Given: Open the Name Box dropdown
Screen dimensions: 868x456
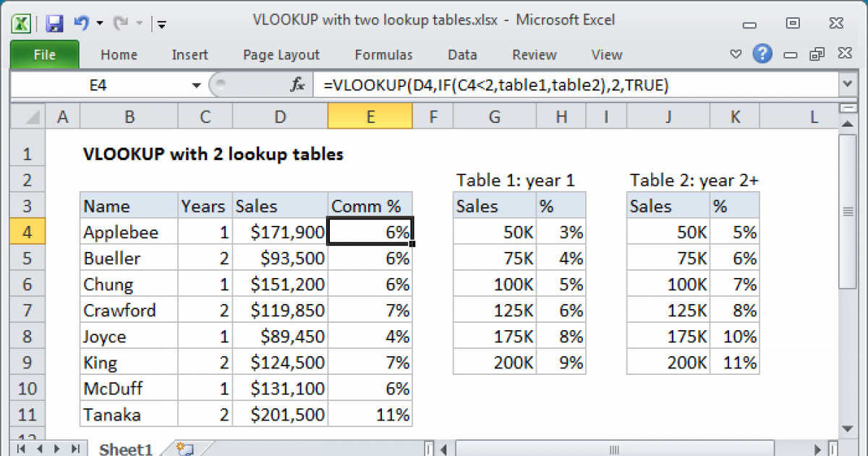Looking at the screenshot, I should 195,85.
